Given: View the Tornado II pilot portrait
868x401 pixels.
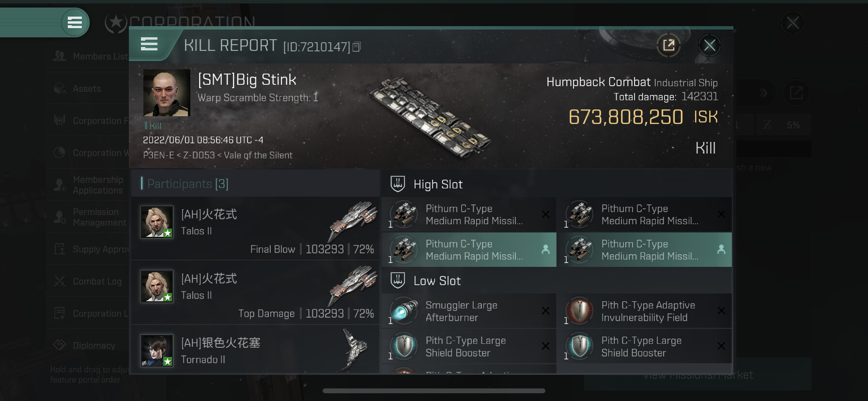Looking at the screenshot, I should pyautogui.click(x=156, y=350).
